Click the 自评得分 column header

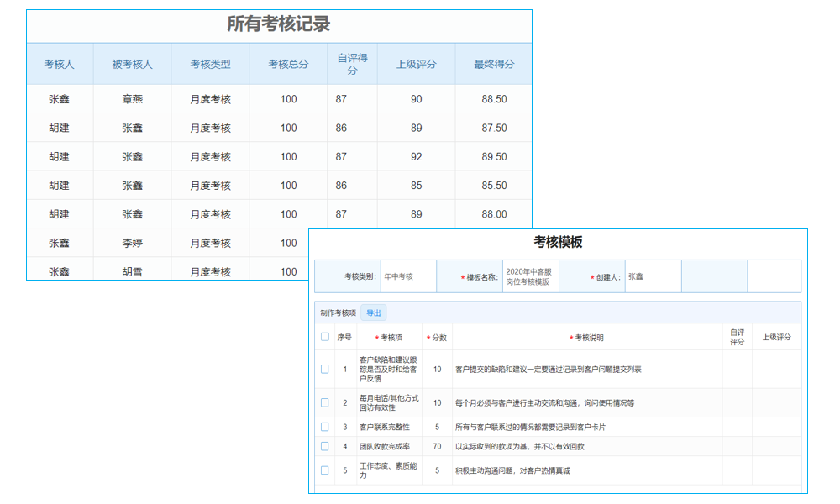350,64
